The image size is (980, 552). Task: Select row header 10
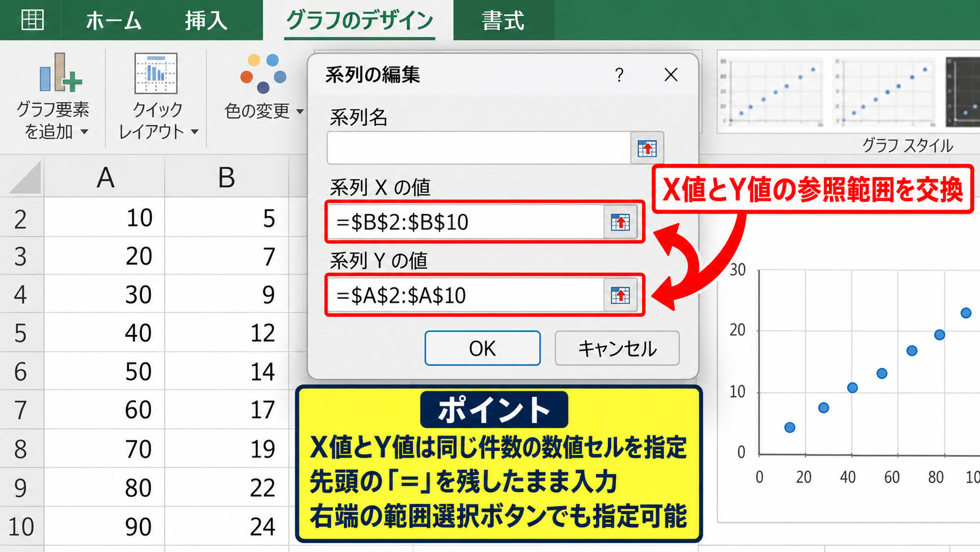[21, 526]
